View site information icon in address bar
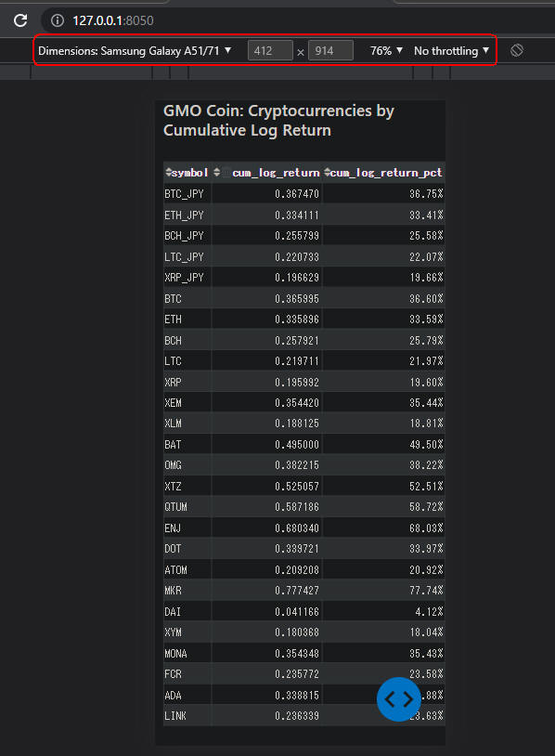Image resolution: width=555 pixels, height=756 pixels. (58, 20)
